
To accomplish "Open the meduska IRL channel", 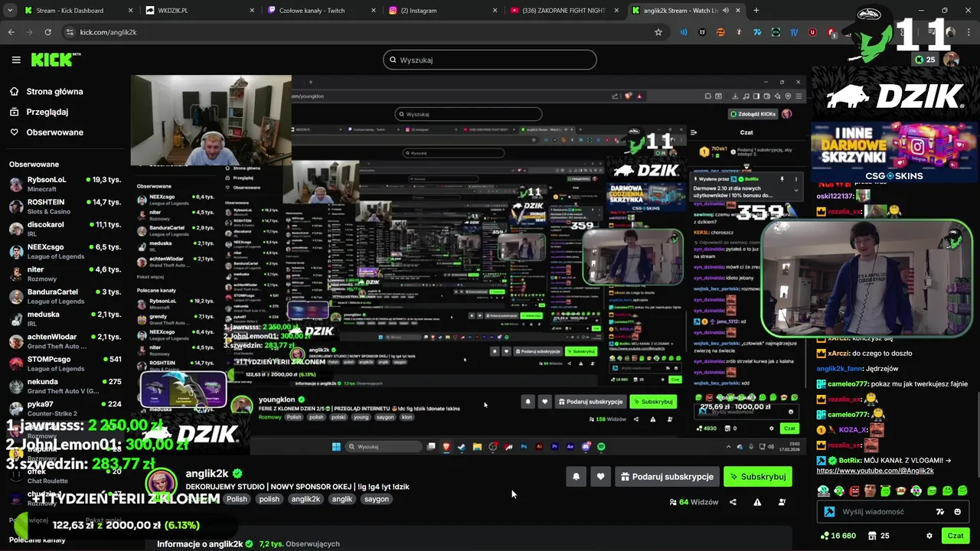I will coord(65,318).
